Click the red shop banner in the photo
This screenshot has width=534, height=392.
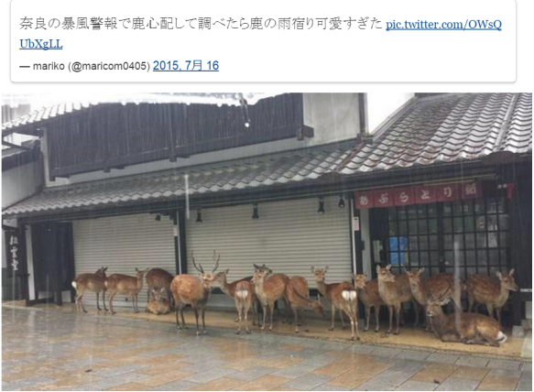[419, 195]
